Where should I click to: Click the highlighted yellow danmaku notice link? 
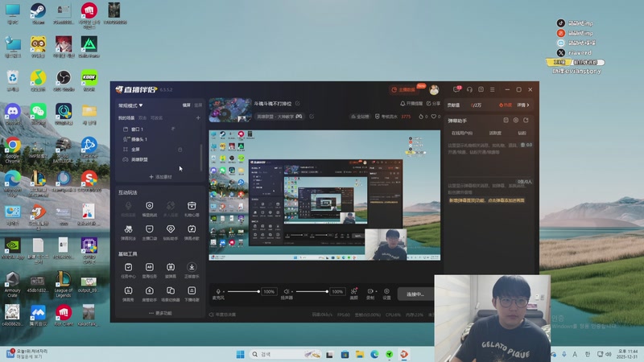click(487, 200)
